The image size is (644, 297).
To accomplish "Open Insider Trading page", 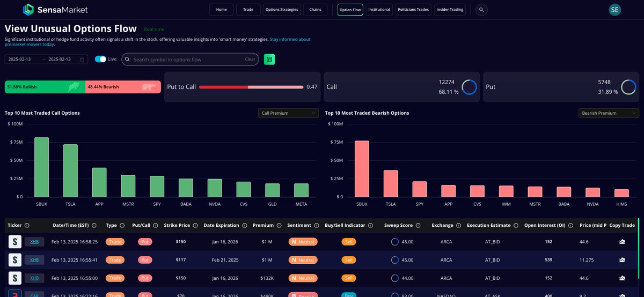I will click(451, 10).
